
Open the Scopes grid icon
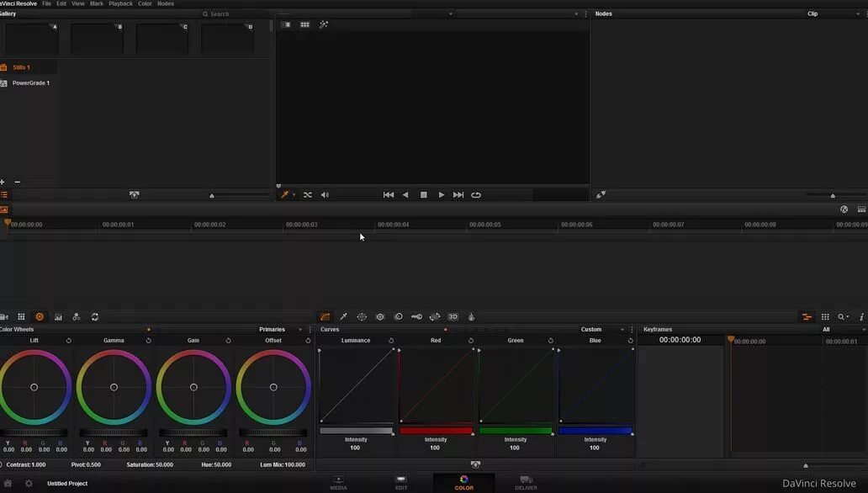click(825, 317)
